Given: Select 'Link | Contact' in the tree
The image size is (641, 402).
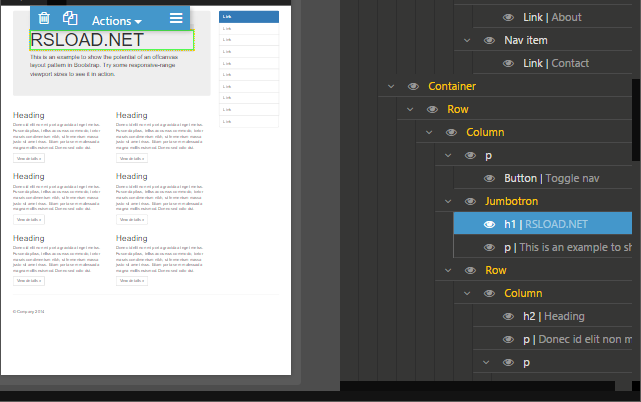Looking at the screenshot, I should click(x=556, y=63).
